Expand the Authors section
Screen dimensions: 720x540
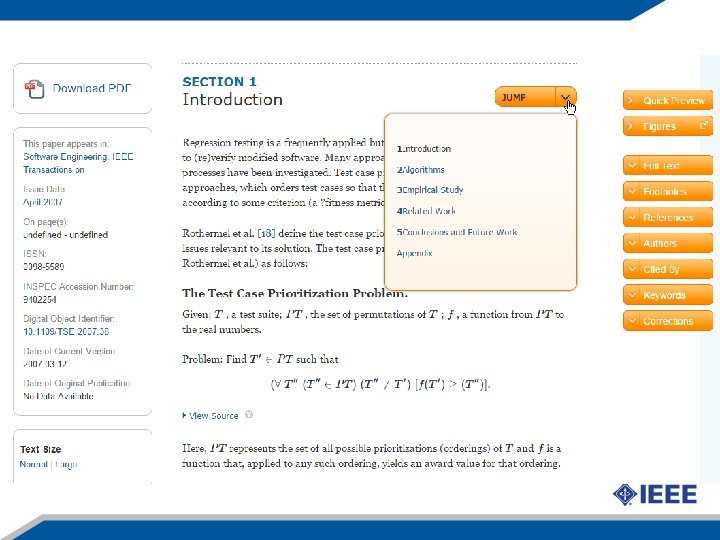click(668, 243)
